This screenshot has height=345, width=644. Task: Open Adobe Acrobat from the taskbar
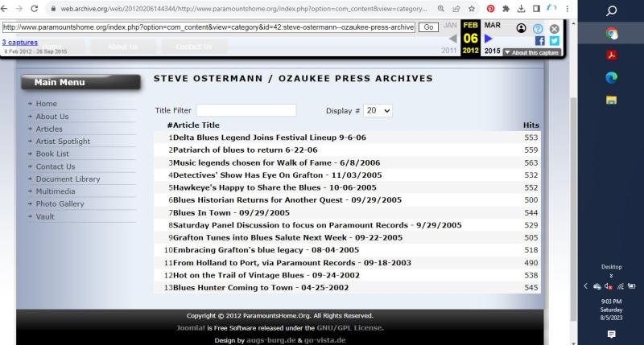[x=611, y=55]
